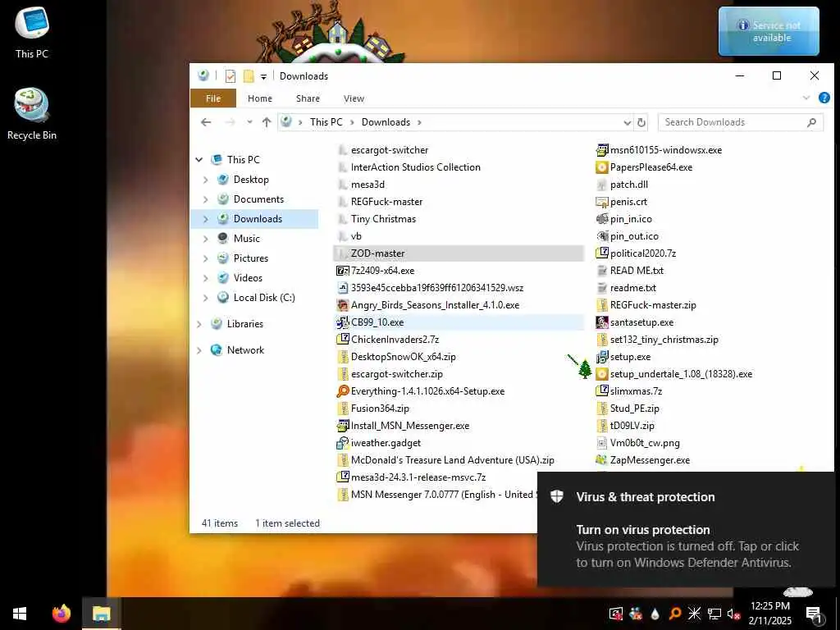Select the pin_in.ico file icon
The image size is (840, 630).
pos(601,219)
